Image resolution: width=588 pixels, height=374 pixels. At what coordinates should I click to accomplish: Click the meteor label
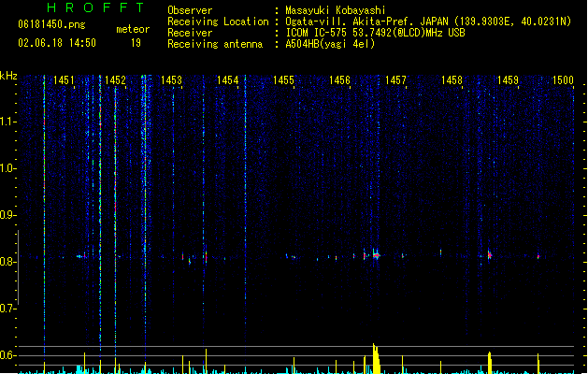(133, 29)
